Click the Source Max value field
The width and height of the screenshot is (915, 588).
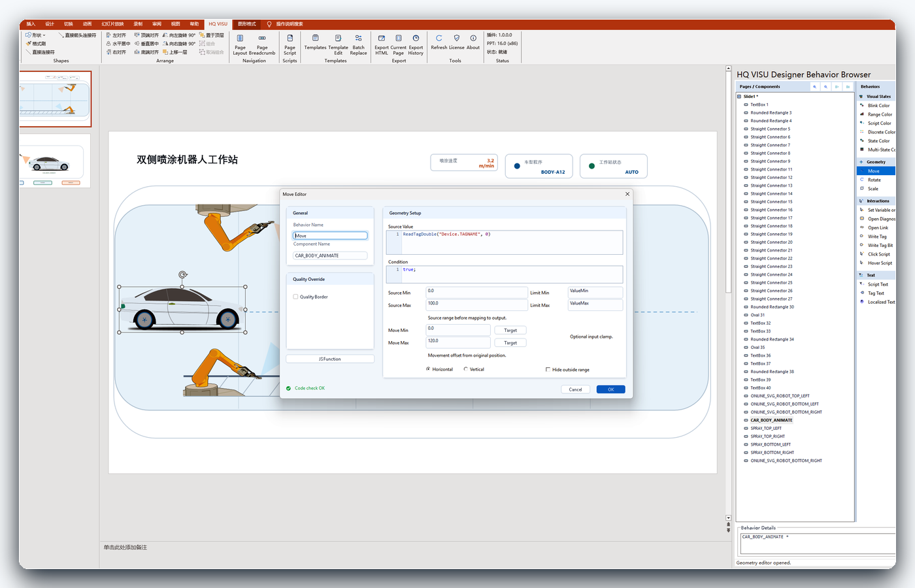click(x=476, y=305)
